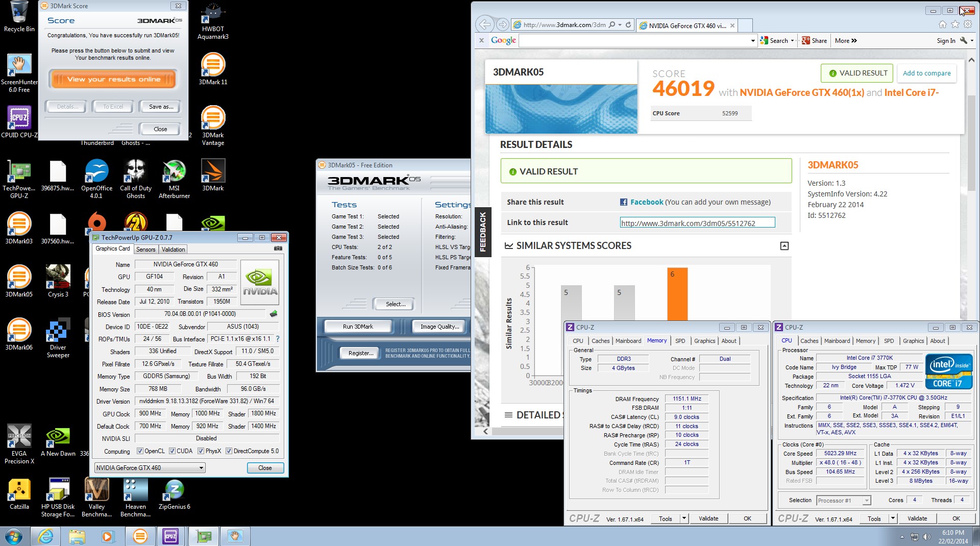Toggle the CUDA checkbox in GPU-Z

click(172, 451)
